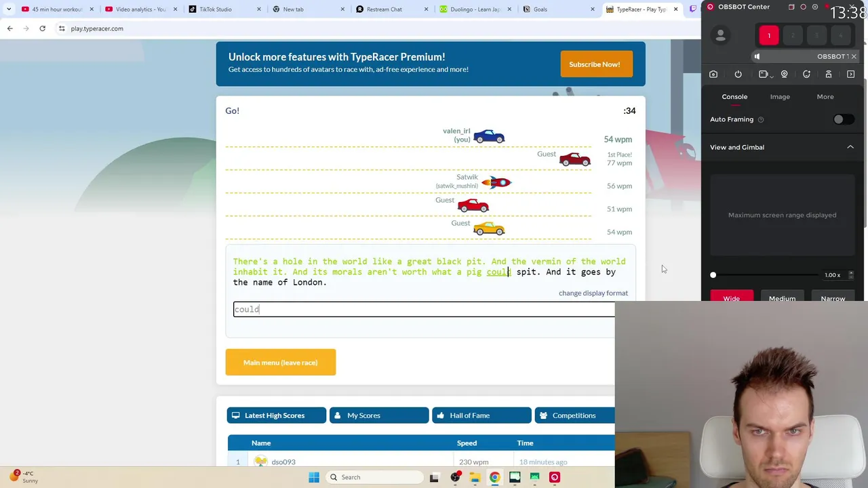
Task: Open the Chrome tab search dropdown arrow
Action: [x=9, y=9]
